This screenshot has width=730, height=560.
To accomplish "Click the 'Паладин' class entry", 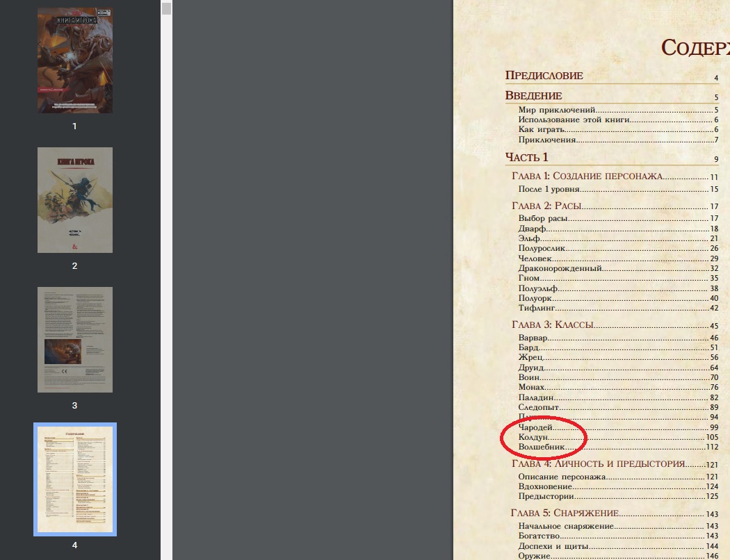I will click(536, 397).
